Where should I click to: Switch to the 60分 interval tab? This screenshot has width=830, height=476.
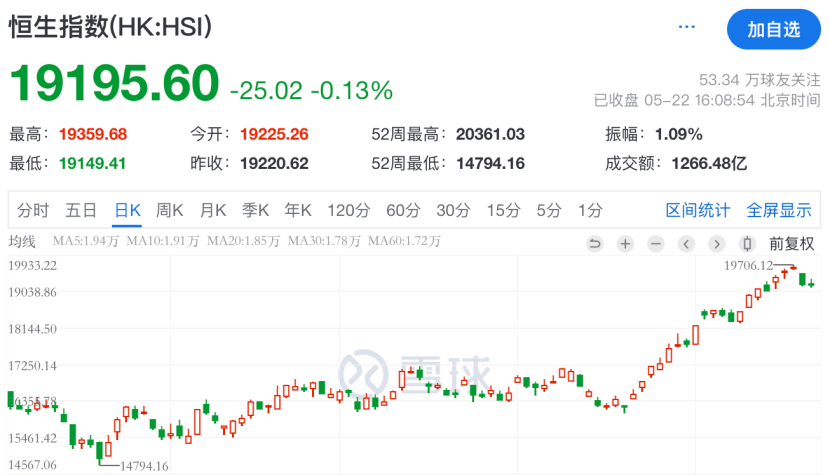[403, 210]
